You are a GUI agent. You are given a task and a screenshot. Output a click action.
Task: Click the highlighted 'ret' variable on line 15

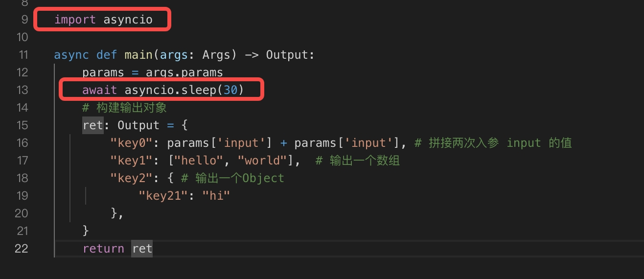[x=93, y=125]
